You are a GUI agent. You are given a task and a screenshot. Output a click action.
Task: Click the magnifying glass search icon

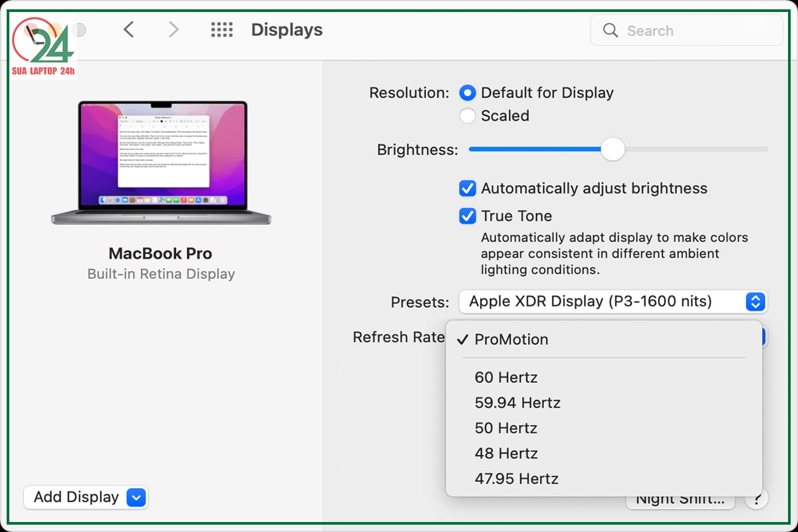click(x=610, y=31)
